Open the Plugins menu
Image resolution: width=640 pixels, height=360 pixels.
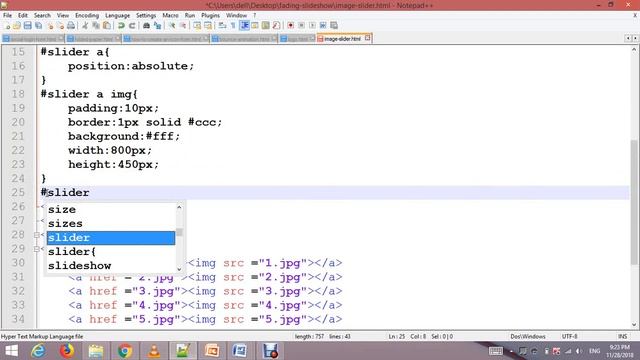(x=211, y=16)
